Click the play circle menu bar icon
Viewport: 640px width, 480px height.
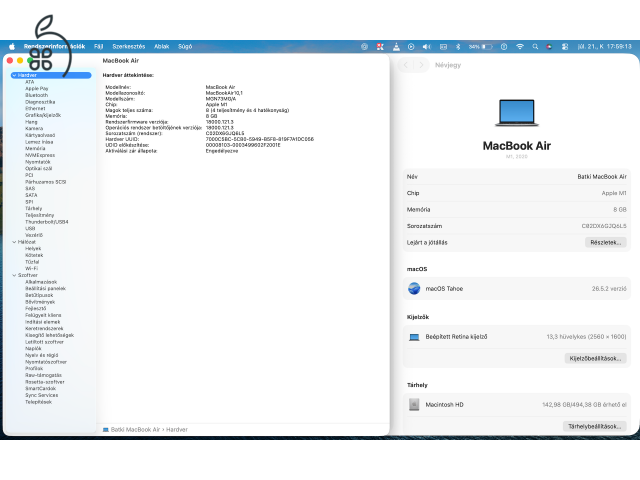coord(411,47)
